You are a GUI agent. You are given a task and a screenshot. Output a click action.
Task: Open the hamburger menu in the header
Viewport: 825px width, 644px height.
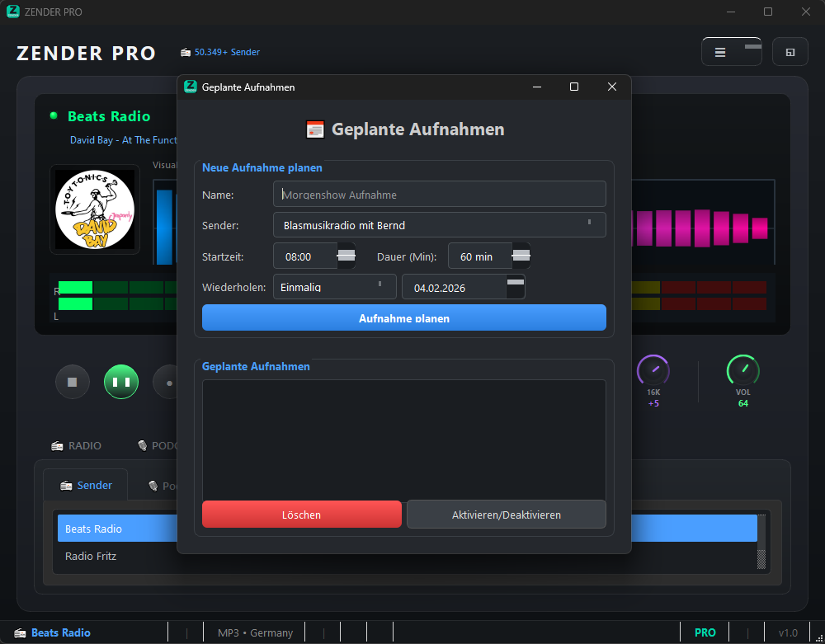point(720,52)
